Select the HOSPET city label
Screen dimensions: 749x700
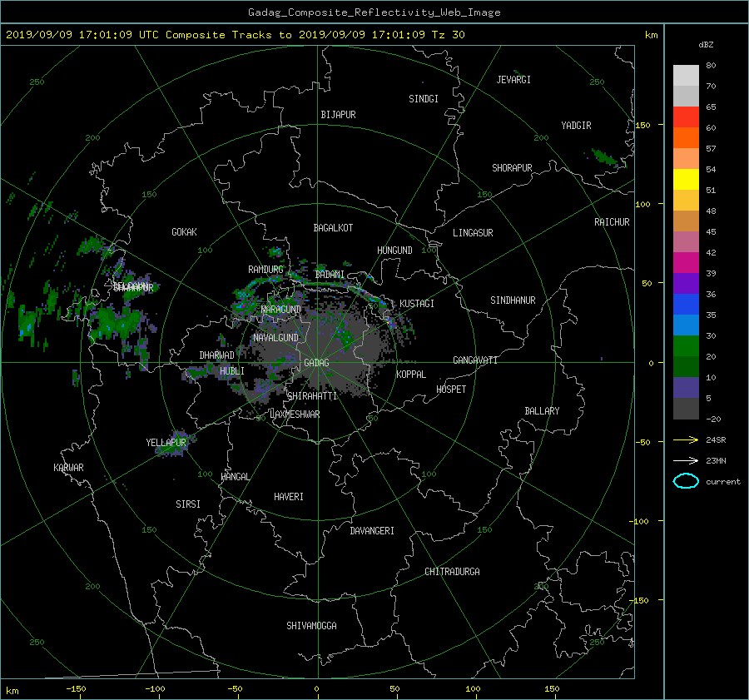[451, 390]
